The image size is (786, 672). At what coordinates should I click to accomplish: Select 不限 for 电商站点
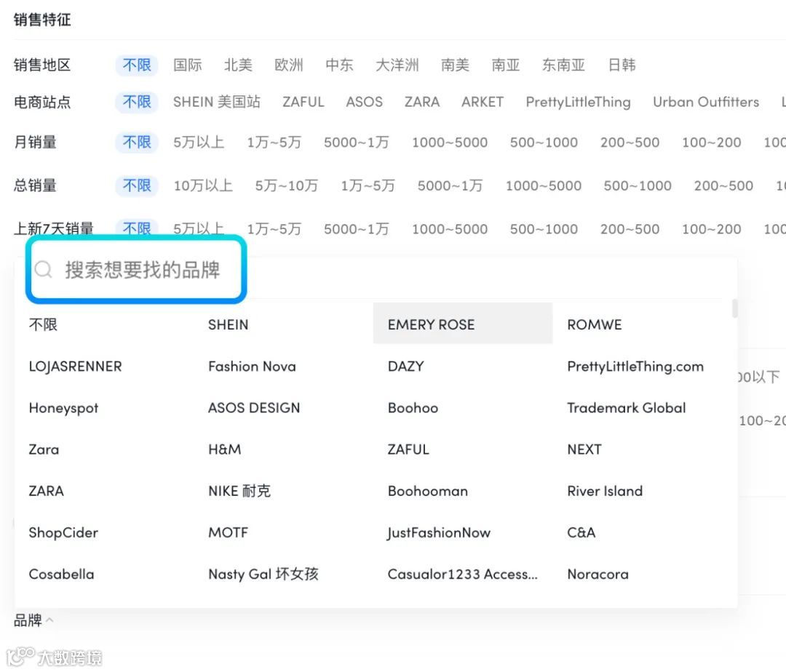[x=136, y=102]
